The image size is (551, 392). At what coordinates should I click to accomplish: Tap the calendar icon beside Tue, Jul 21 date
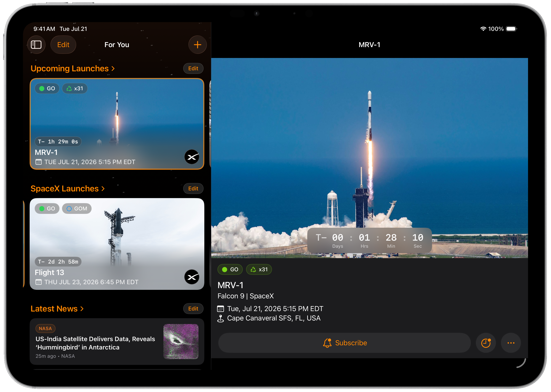click(221, 309)
